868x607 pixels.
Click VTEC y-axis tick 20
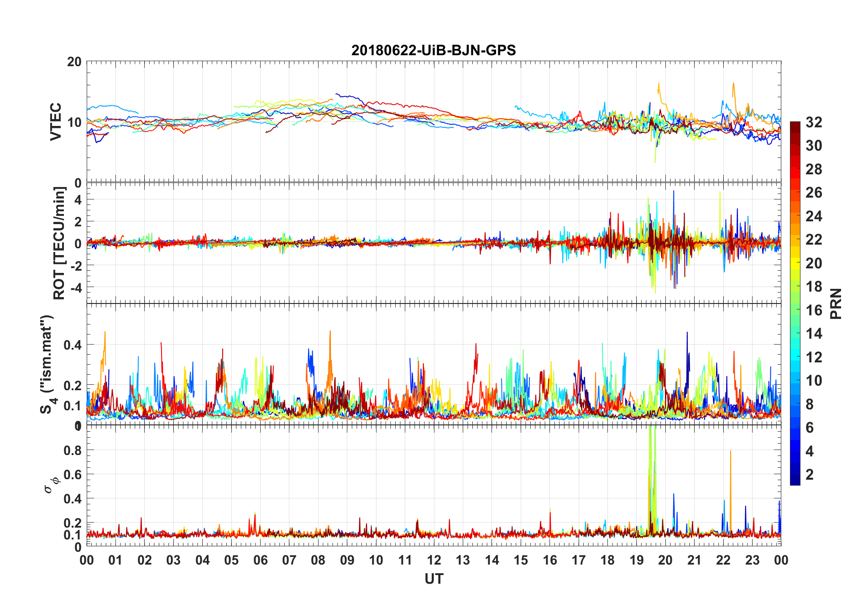click(x=74, y=62)
